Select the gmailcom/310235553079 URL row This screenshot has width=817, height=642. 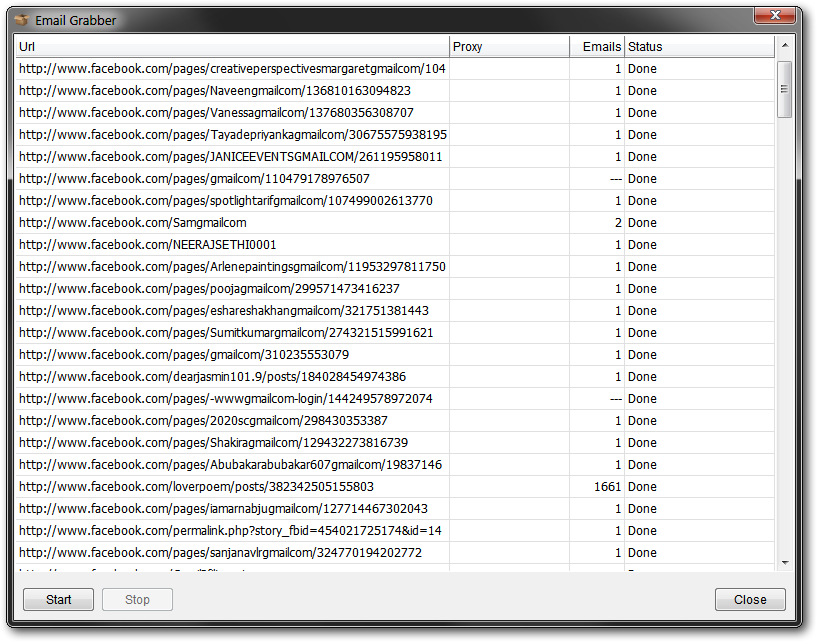[x=395, y=354]
